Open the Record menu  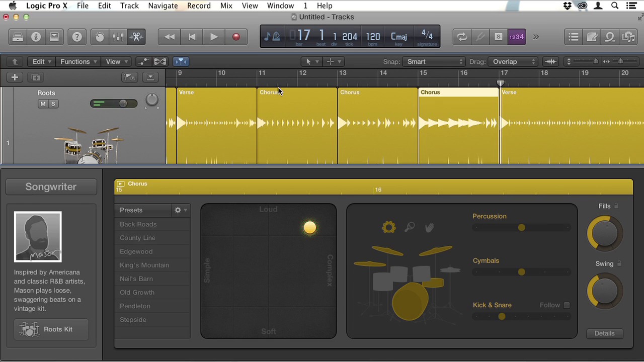[199, 6]
